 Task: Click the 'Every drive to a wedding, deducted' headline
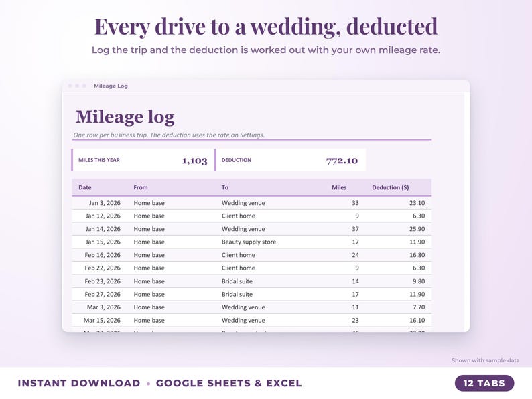tap(266, 26)
